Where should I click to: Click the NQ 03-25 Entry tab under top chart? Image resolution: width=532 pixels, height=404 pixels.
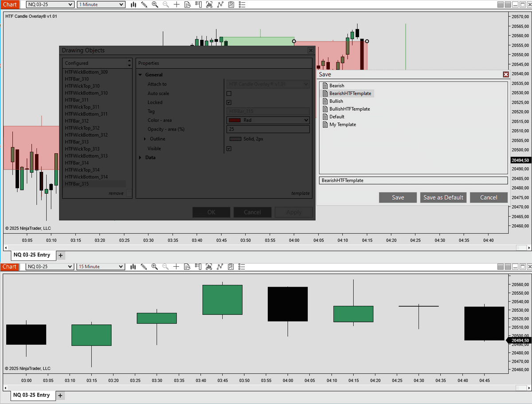[32, 255]
